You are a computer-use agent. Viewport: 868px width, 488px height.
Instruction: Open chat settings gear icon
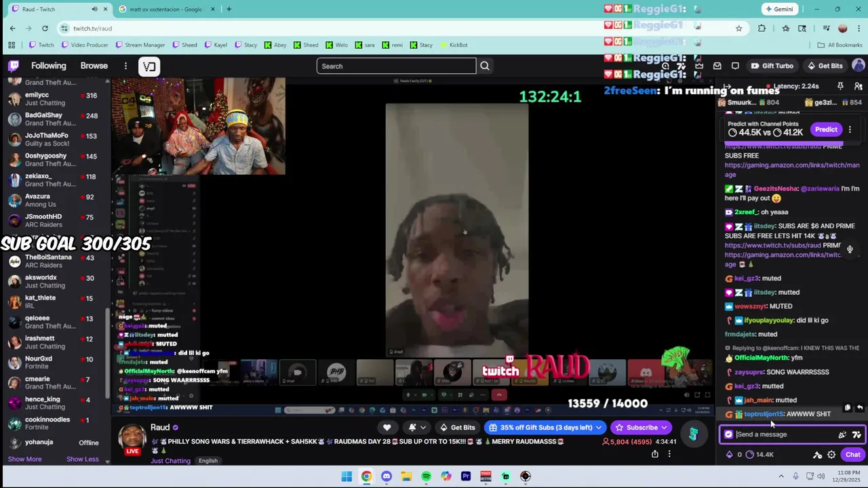point(831,455)
